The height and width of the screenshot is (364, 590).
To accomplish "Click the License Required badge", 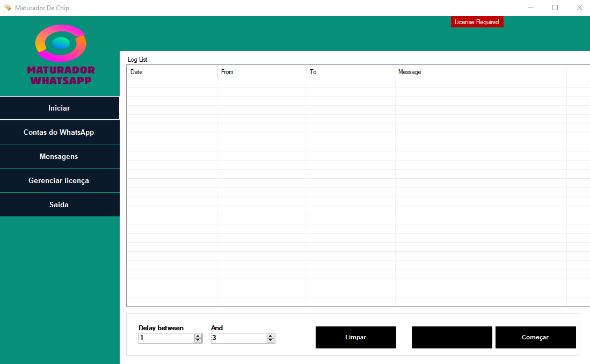I will click(x=477, y=22).
